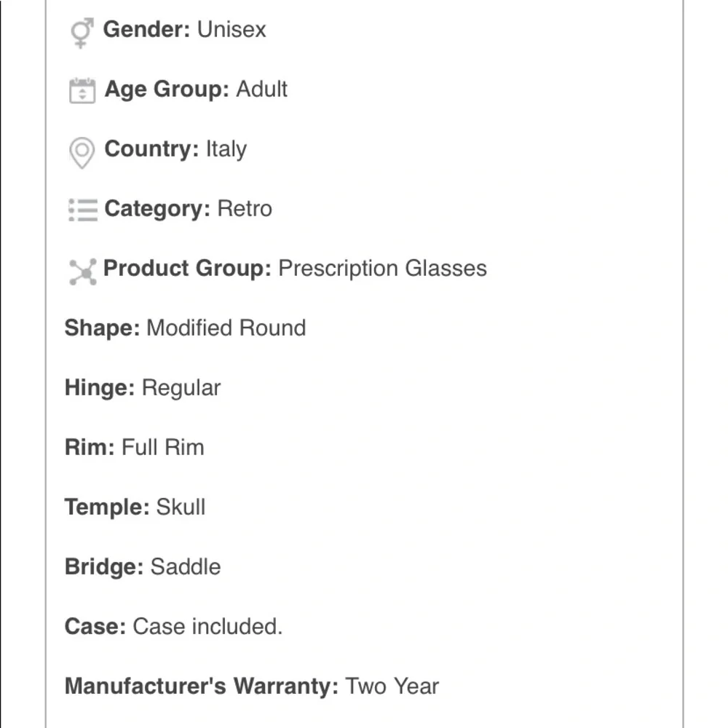728x728 pixels.
Task: Select the Age Group: Adult text
Action: [x=196, y=89]
